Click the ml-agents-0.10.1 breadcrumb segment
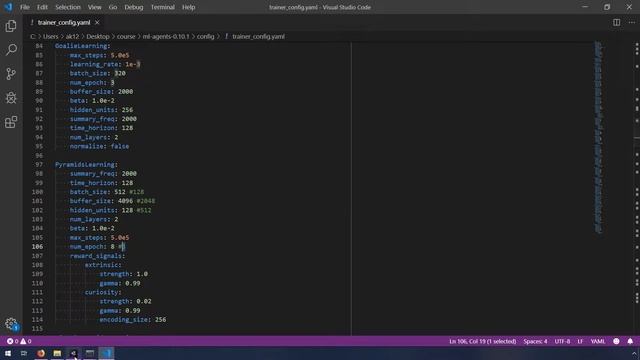The width and height of the screenshot is (640, 360). pyautogui.click(x=166, y=36)
